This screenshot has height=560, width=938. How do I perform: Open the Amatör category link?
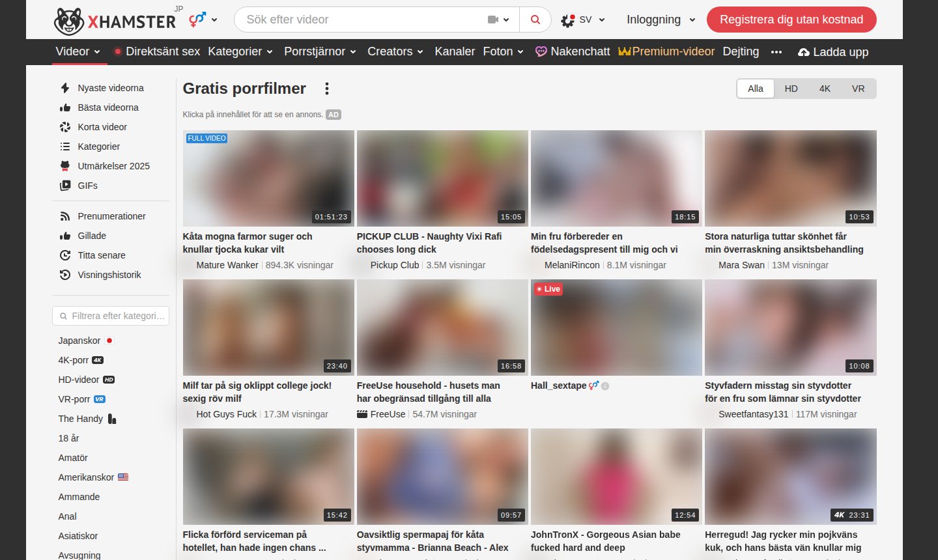(x=73, y=458)
